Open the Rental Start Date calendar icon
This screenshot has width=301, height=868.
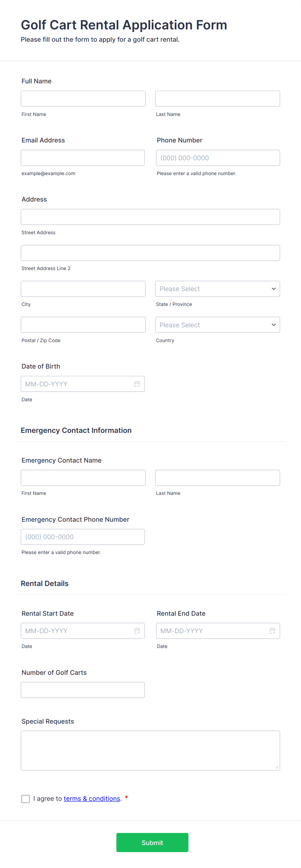(137, 631)
